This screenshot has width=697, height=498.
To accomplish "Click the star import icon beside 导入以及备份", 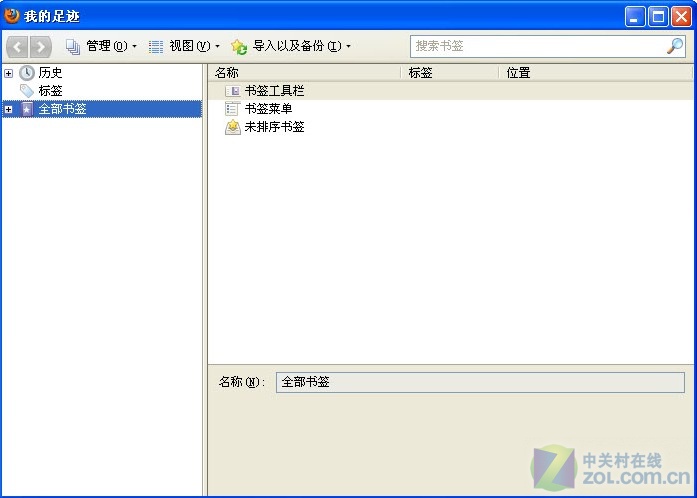I will (239, 46).
